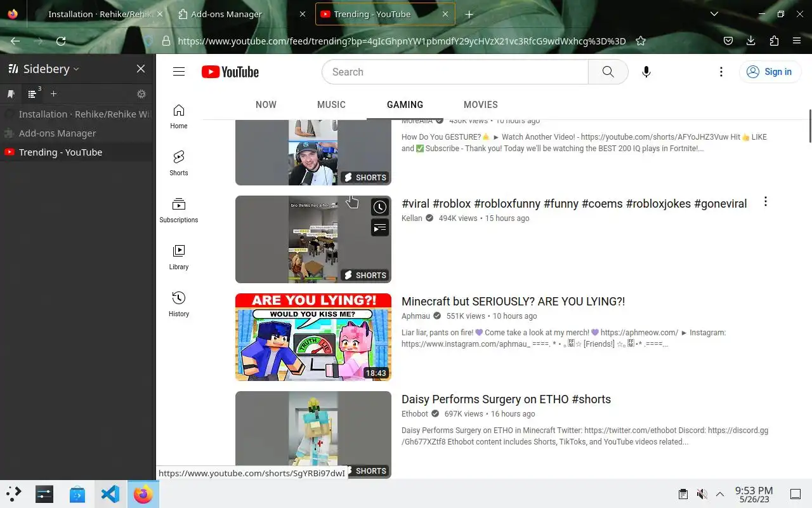
Task: Show hidden system tray icons
Action: tap(720, 494)
